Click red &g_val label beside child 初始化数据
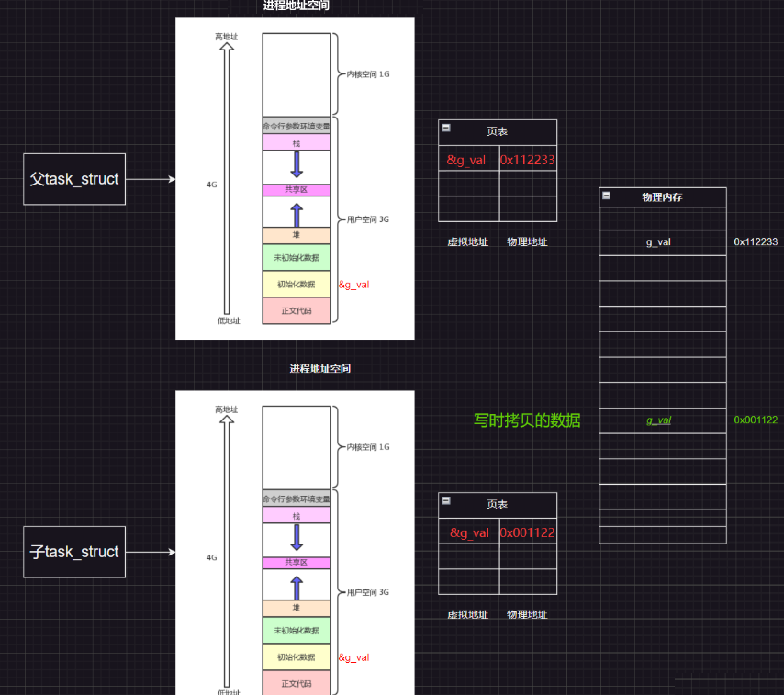This screenshot has height=695, width=784. point(354,657)
